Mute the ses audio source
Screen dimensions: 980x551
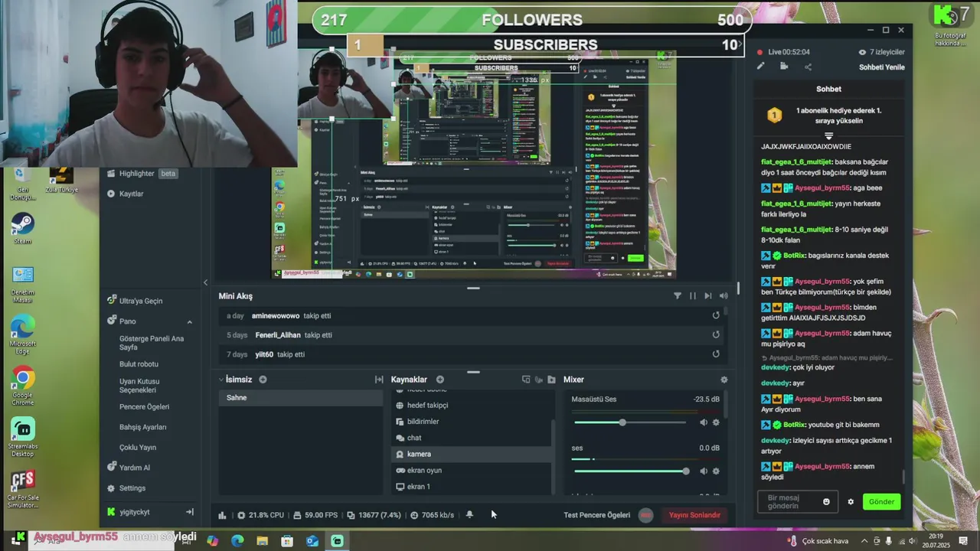(704, 471)
